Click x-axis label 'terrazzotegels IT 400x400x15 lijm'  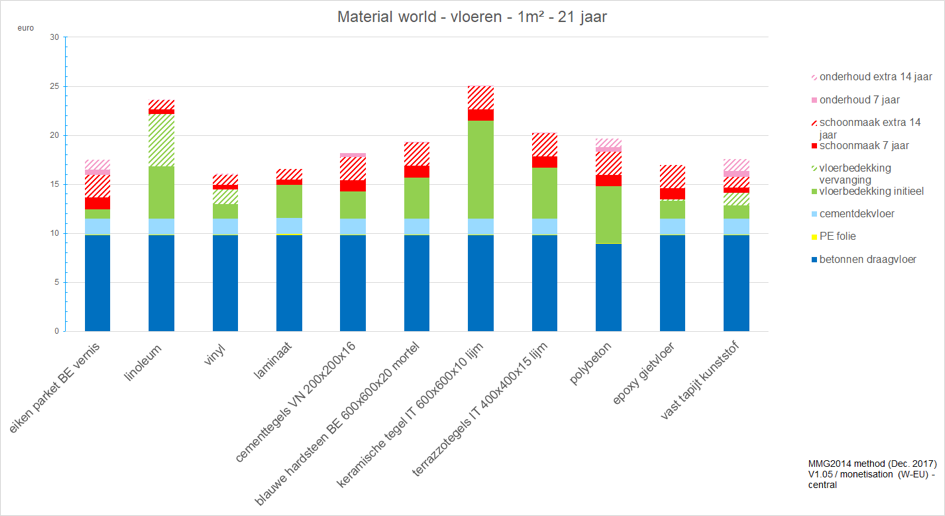click(x=480, y=410)
